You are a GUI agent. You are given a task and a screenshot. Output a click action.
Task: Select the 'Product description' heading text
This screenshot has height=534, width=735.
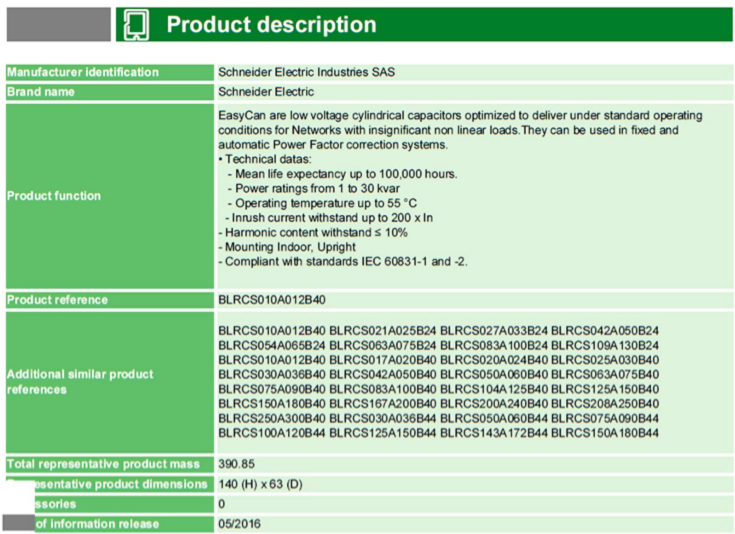coord(271,24)
